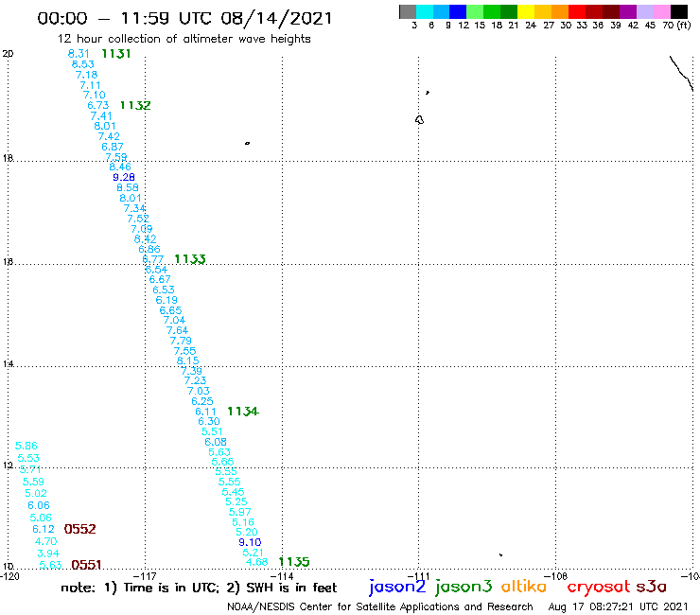700x615 pixels.
Task: Click the 8.58 wave height reading
Action: click(x=128, y=187)
